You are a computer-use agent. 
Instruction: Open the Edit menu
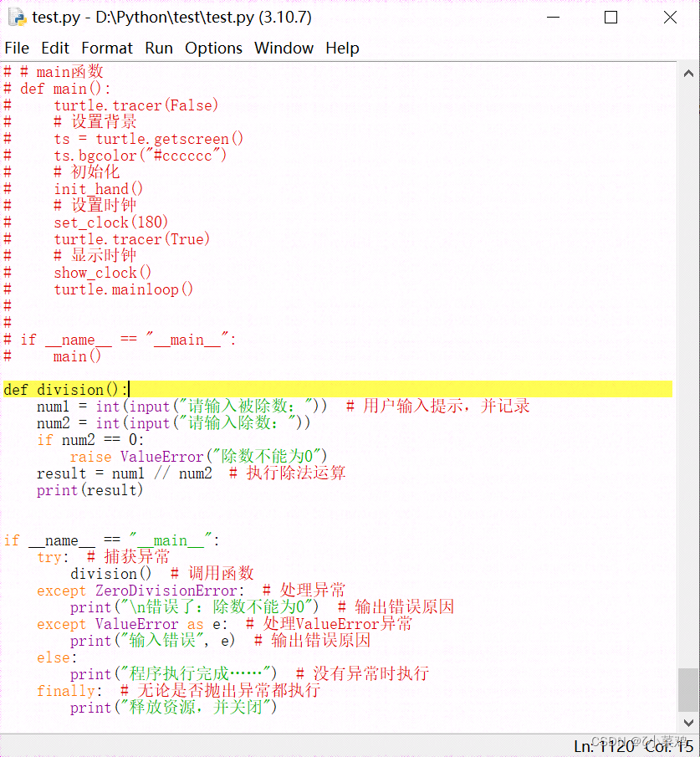(x=55, y=49)
